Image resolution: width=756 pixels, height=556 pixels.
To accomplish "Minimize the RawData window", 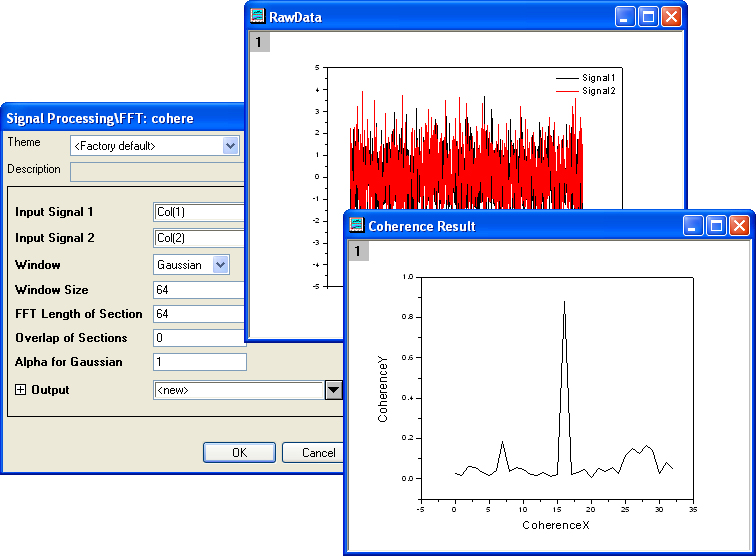I will 625,17.
